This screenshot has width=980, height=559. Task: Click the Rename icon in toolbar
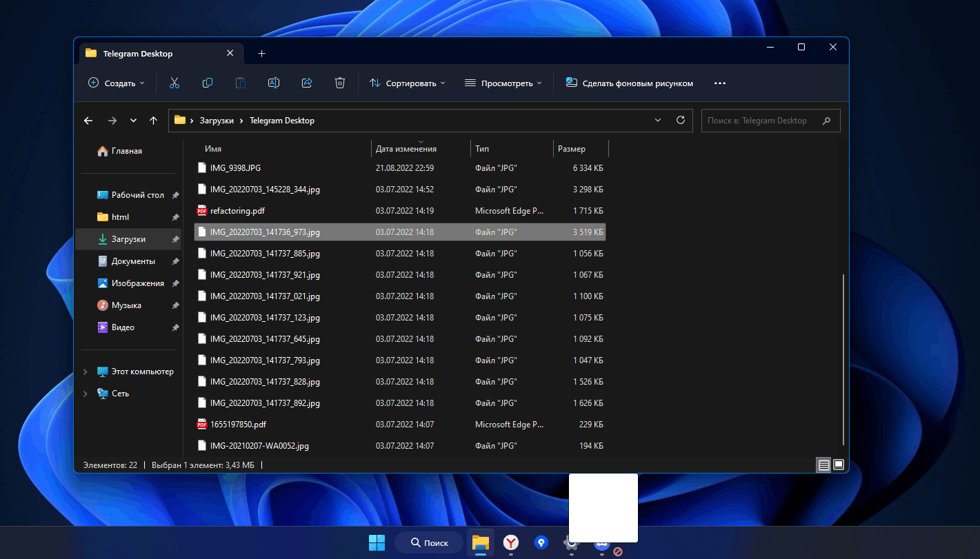pyautogui.click(x=274, y=83)
